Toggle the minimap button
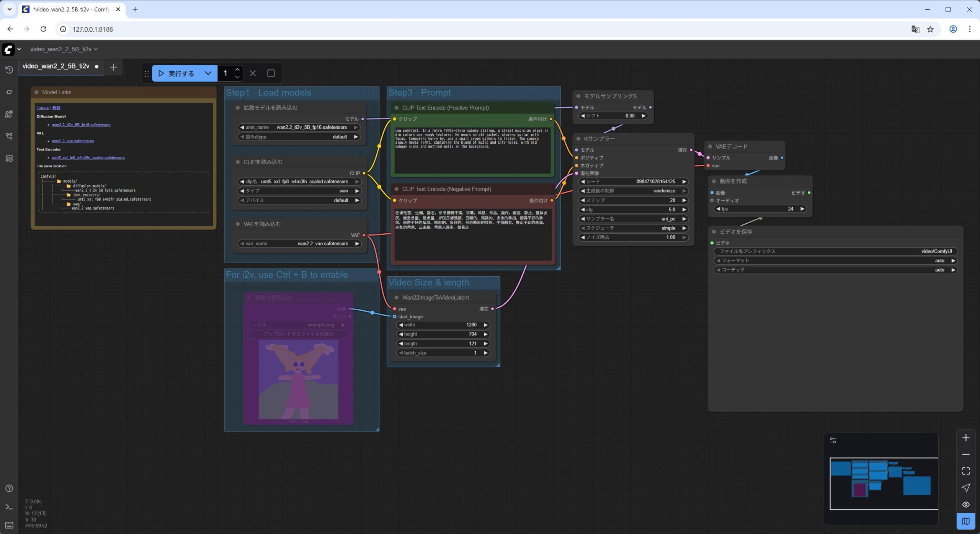Viewport: 980px width, 534px height. (966, 521)
